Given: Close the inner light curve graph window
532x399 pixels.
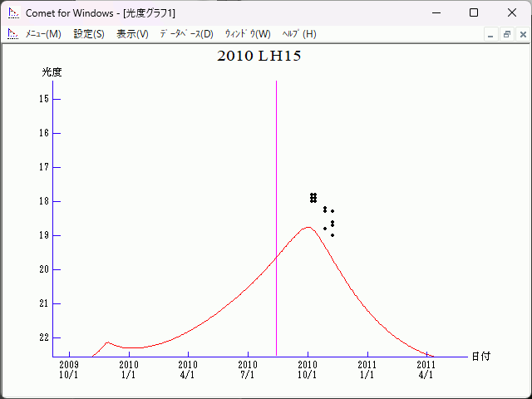Looking at the screenshot, I should (521, 34).
